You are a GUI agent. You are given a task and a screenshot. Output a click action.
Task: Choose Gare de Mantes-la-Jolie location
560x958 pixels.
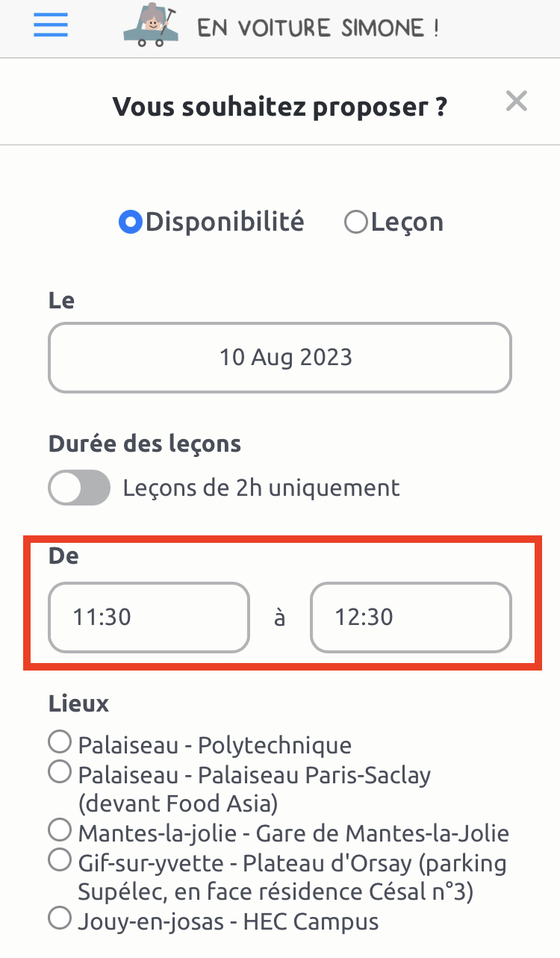click(x=59, y=830)
